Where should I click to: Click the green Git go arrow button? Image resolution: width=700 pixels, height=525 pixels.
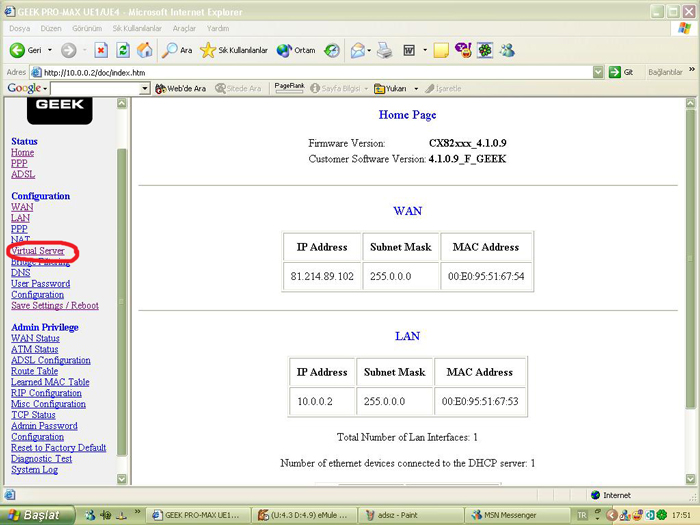(615, 72)
